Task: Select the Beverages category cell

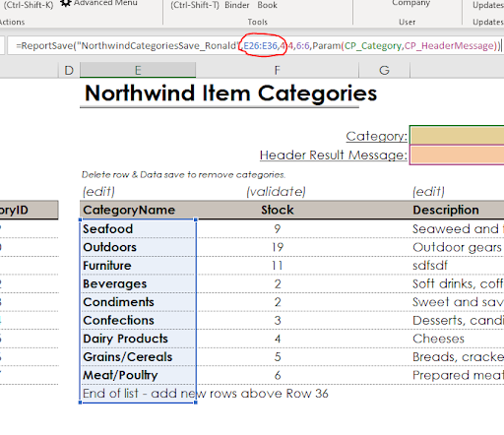Action: 138,284
